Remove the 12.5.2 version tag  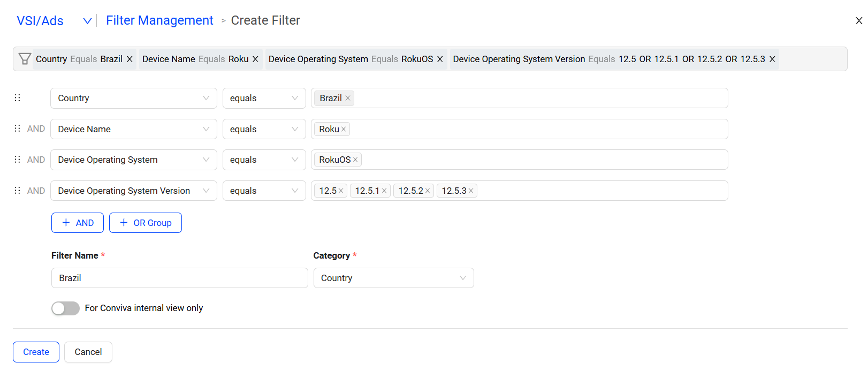coord(428,191)
